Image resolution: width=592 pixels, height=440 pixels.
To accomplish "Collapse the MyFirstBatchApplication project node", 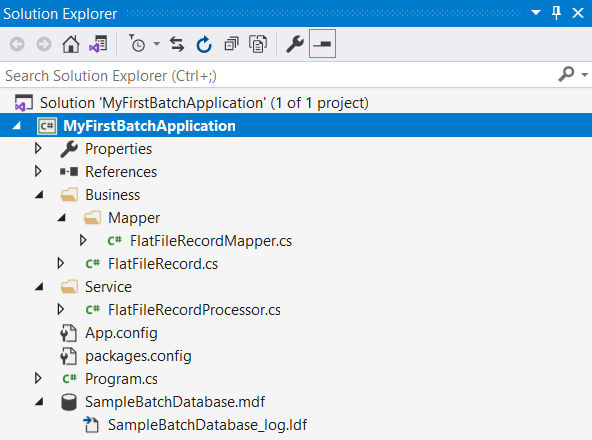I will (x=17, y=126).
